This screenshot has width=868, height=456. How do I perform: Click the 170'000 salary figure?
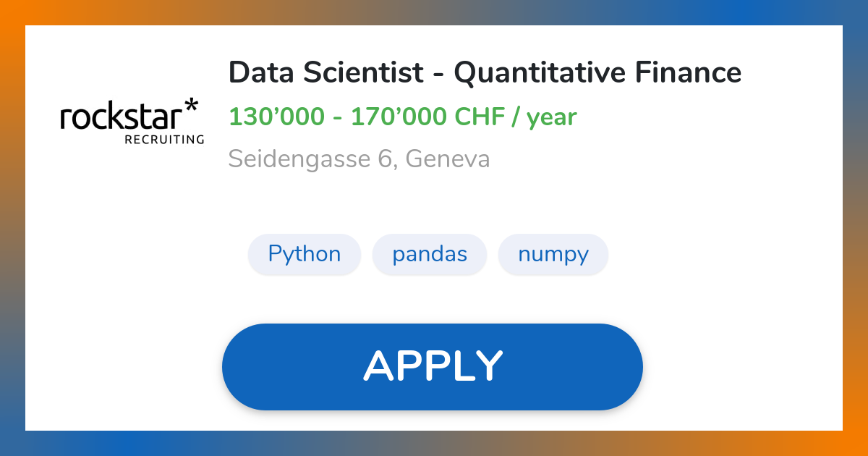pyautogui.click(x=397, y=116)
